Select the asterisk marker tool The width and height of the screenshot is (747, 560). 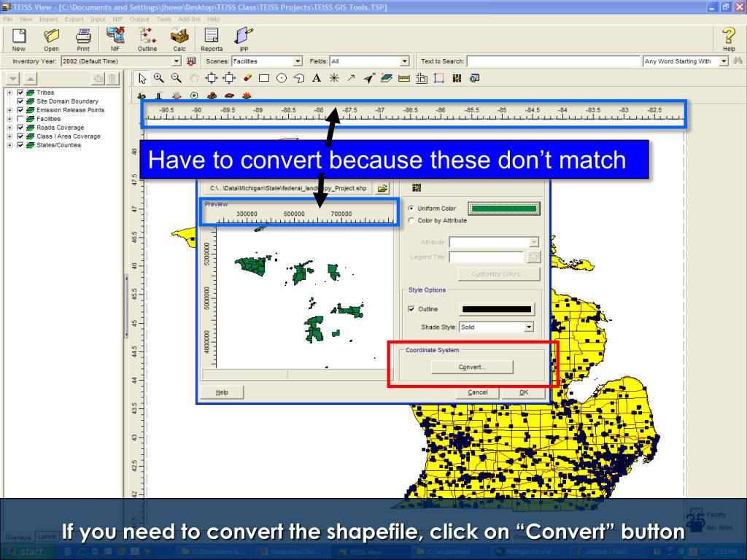(334, 78)
